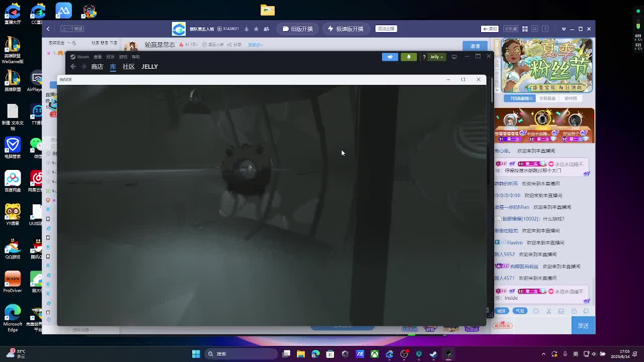
Task: Open the grid layout icon in streaming app
Action: pos(525,29)
